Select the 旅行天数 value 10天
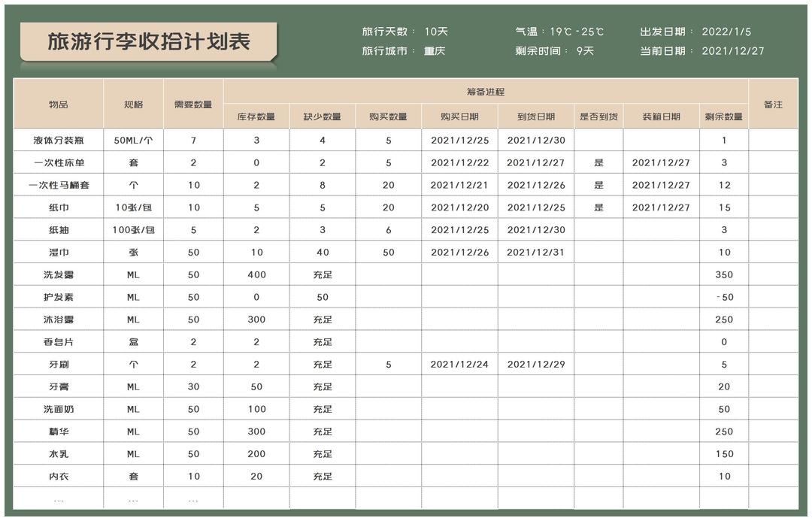Screen dimensions: 812x521 click(x=436, y=32)
